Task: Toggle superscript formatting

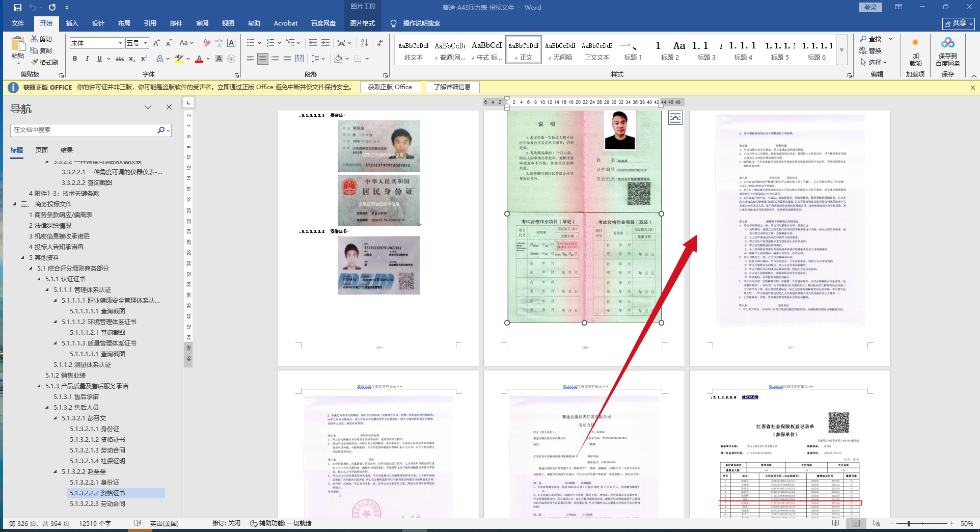Action: (x=144, y=59)
